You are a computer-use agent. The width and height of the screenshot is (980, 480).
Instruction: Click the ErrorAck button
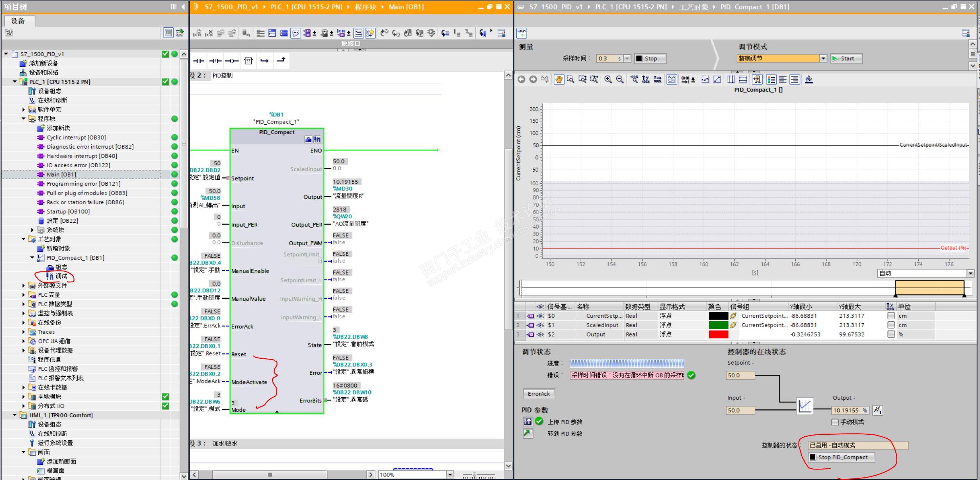click(539, 394)
